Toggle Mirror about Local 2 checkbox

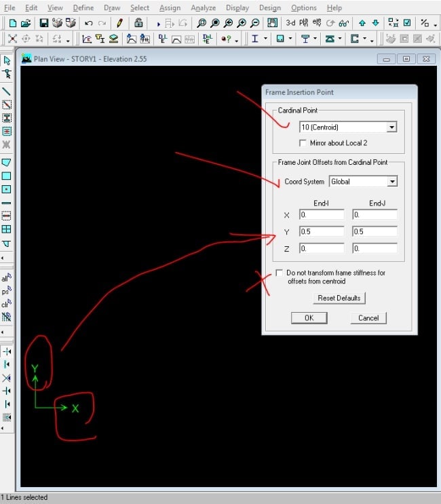tap(303, 143)
